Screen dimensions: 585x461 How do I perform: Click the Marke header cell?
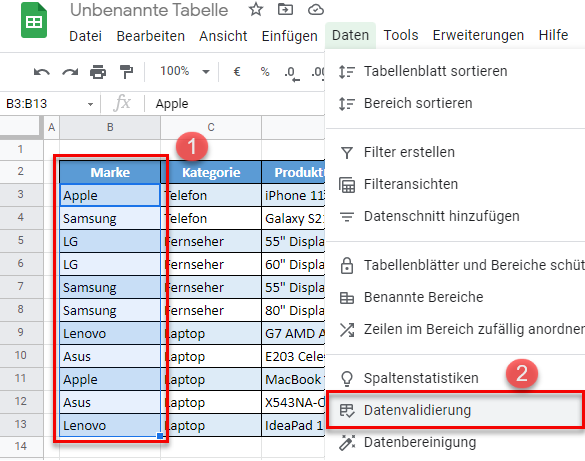[110, 172]
